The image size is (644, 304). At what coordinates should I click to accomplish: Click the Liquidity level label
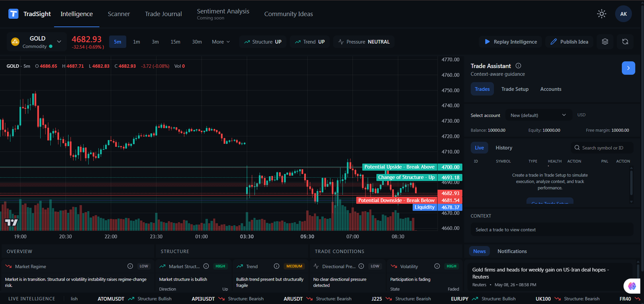[x=425, y=207]
